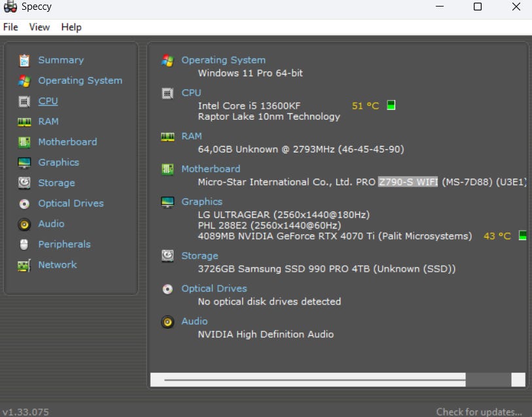Open the CPU section in sidebar
Viewport: 532px width, 417px height.
[48, 101]
